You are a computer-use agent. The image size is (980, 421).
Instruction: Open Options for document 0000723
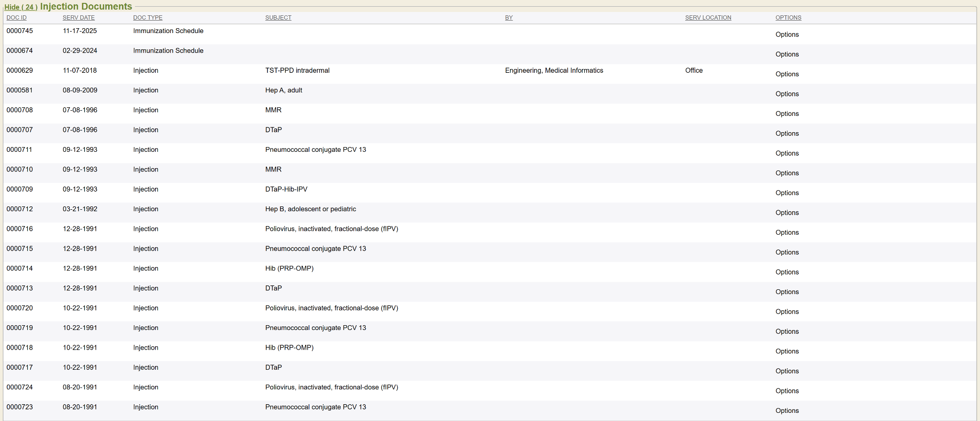787,411
